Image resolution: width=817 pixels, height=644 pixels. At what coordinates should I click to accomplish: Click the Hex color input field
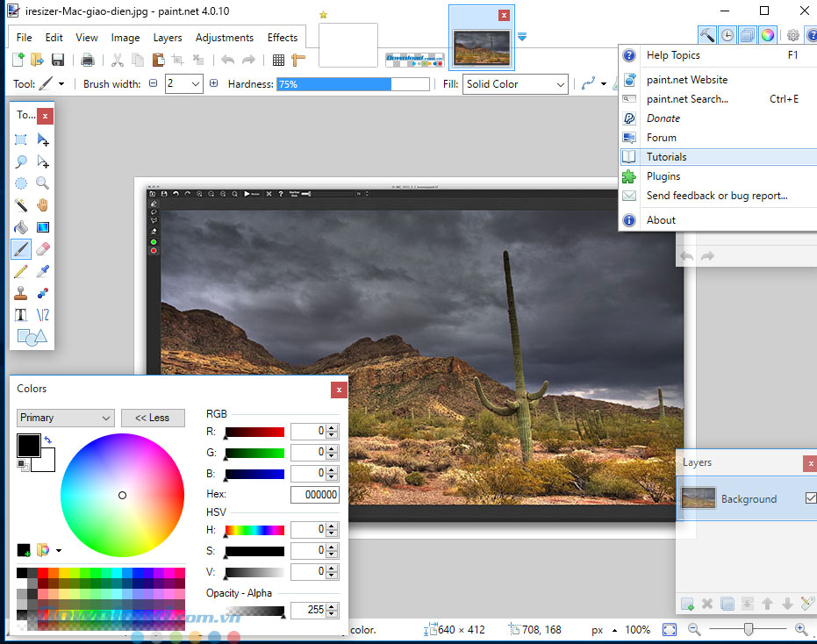pos(315,495)
